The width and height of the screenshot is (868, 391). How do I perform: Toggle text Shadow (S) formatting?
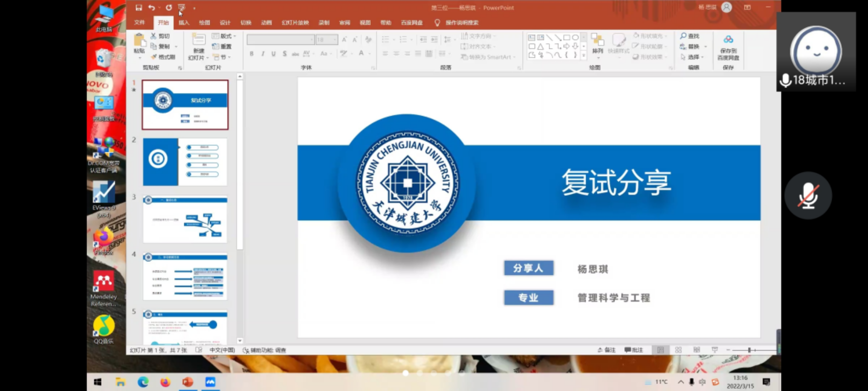coord(285,54)
